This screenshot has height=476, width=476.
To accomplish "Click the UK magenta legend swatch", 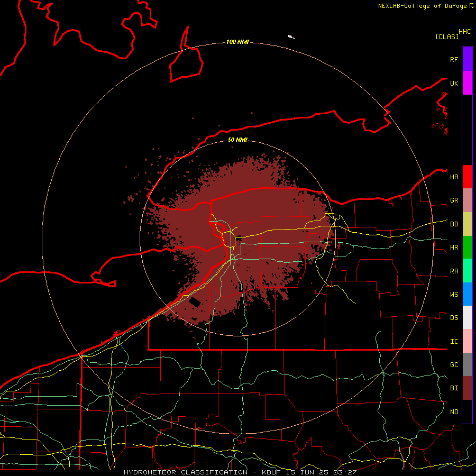I will tap(467, 83).
